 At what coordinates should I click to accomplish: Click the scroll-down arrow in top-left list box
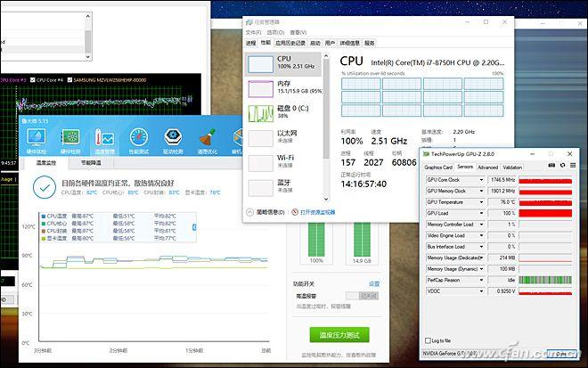pos(87,57)
